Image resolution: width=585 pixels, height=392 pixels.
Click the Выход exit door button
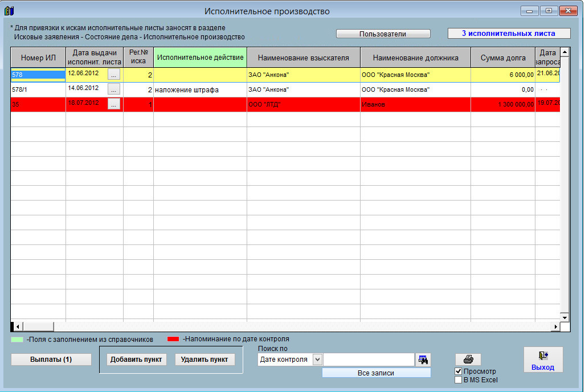click(543, 360)
